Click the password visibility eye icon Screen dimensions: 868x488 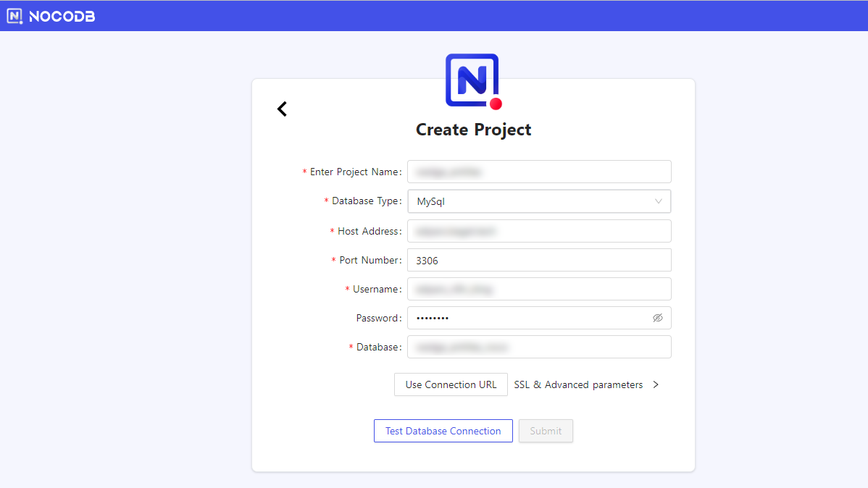[x=658, y=318]
